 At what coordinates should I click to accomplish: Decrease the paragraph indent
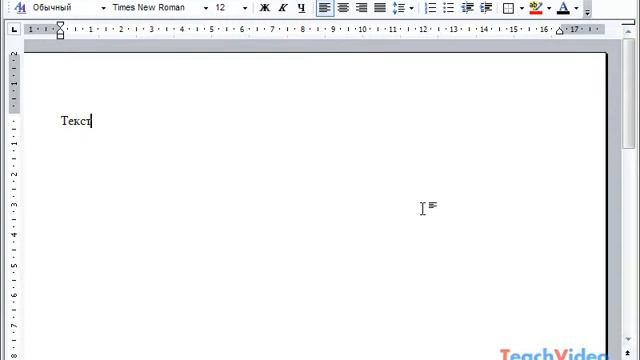[x=467, y=8]
